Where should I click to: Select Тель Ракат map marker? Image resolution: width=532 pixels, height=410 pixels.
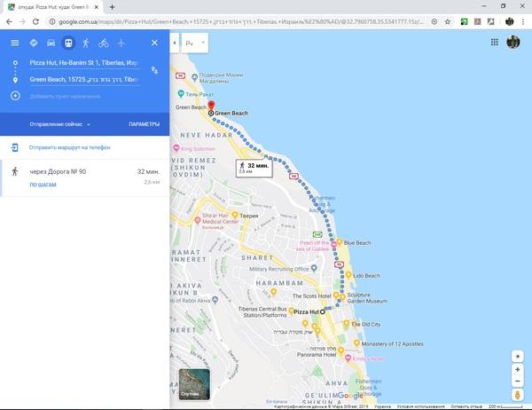point(181,93)
